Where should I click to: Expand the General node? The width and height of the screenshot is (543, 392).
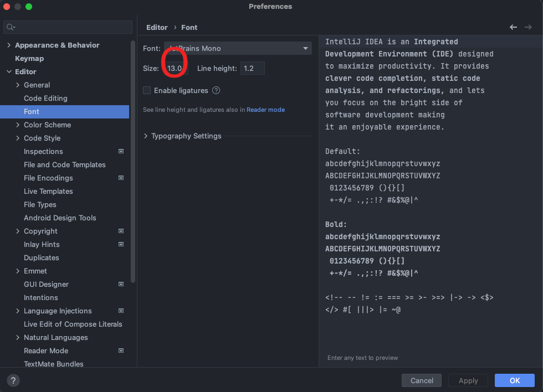point(18,85)
